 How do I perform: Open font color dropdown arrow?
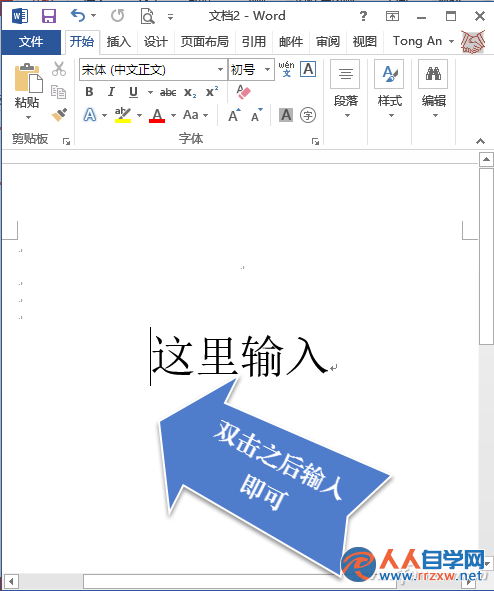173,115
